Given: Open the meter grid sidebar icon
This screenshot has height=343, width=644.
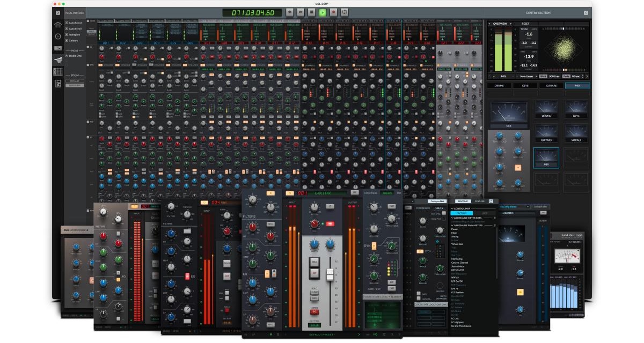Looking at the screenshot, I should coord(58,71).
